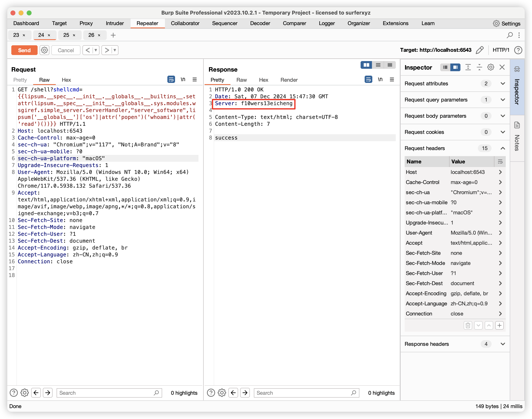
Task: Expand all Inspector sections
Action: [x=468, y=67]
